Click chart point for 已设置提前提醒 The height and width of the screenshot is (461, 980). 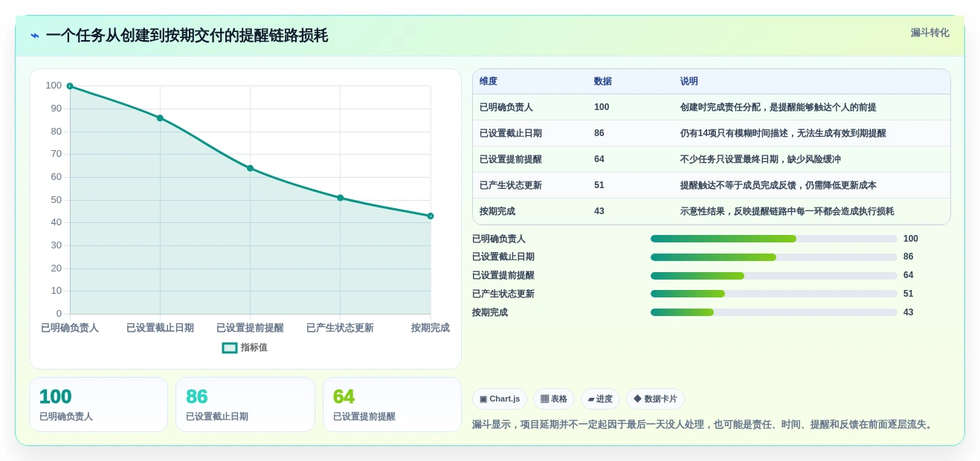click(250, 168)
